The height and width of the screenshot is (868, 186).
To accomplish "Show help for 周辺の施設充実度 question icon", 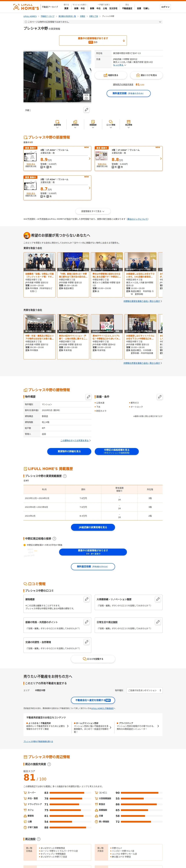I will click(x=49, y=764).
